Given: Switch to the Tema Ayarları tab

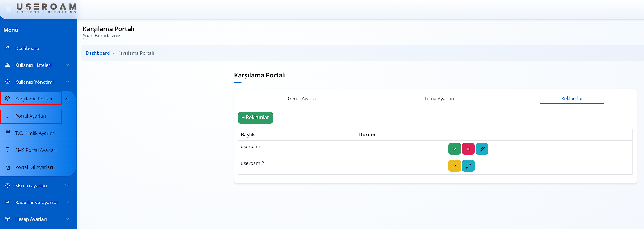Looking at the screenshot, I should [x=439, y=99].
